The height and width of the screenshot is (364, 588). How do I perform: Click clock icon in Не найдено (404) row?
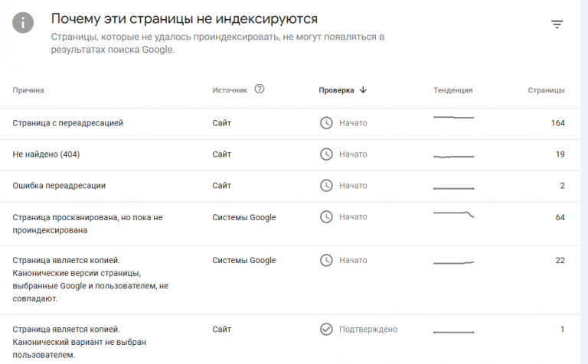(x=326, y=154)
